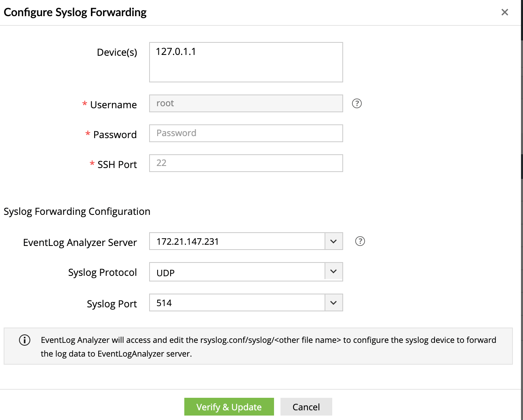Image resolution: width=523 pixels, height=420 pixels.
Task: Expand the EventLog Analyzer Server dropdown arrow
Action: coord(333,241)
